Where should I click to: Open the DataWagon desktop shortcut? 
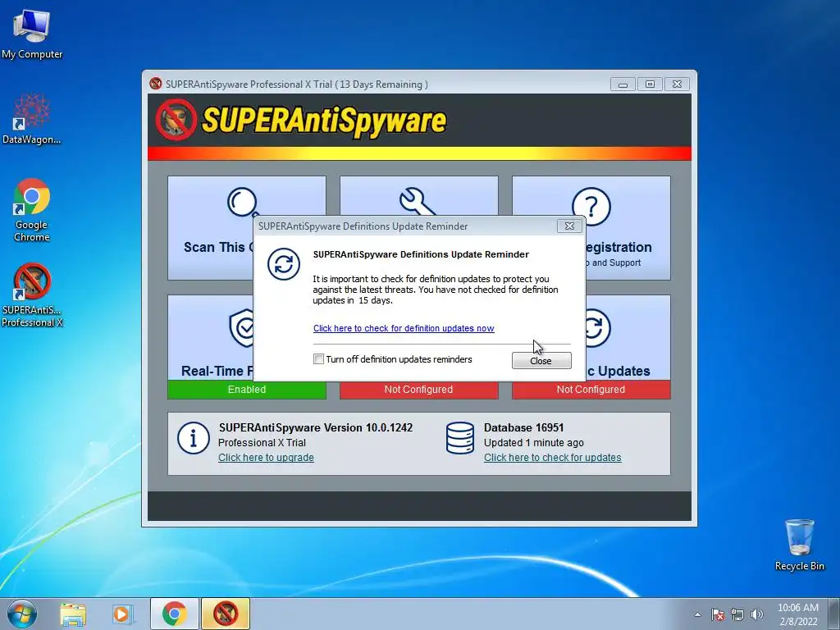(x=32, y=119)
